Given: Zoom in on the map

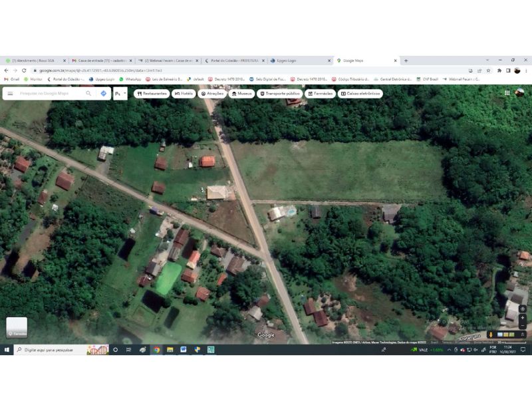Looking at the screenshot, I should point(523,318).
